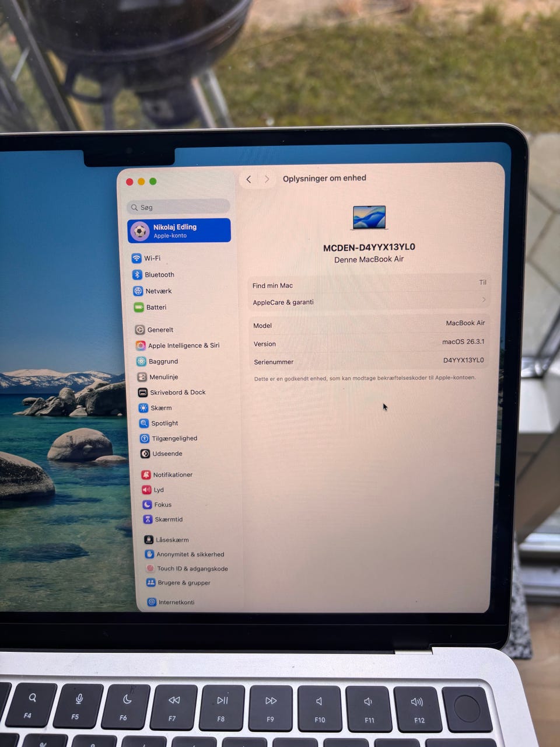Click the Udseende label in sidebar

(x=167, y=453)
